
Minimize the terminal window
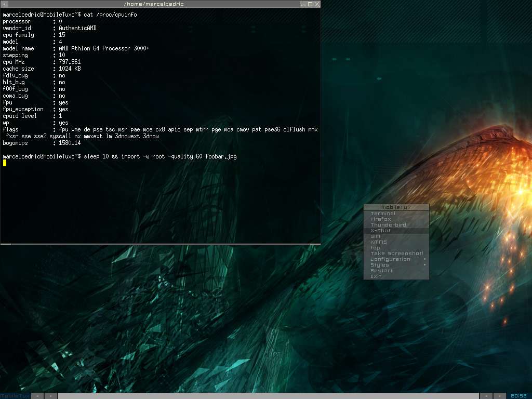303,4
